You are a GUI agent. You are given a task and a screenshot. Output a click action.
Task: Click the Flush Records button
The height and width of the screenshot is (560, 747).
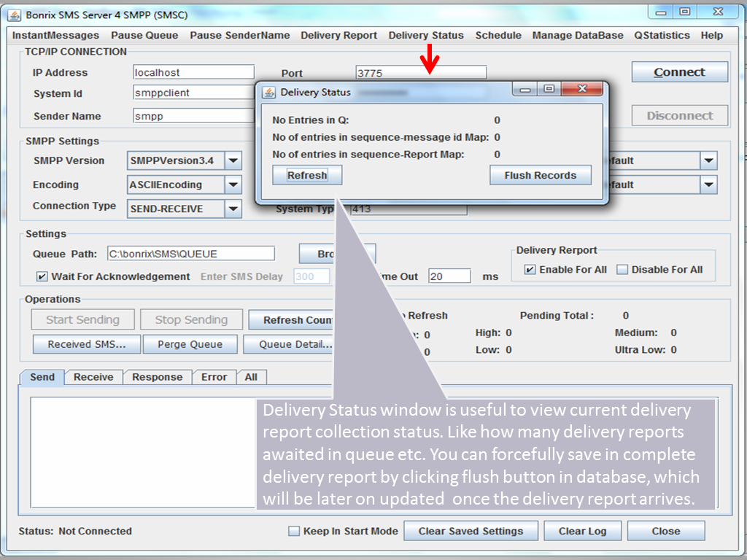tap(541, 175)
